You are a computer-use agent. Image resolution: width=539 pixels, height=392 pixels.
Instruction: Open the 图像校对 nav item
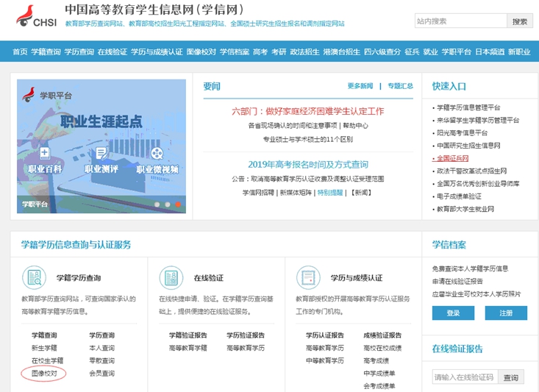pos(201,52)
